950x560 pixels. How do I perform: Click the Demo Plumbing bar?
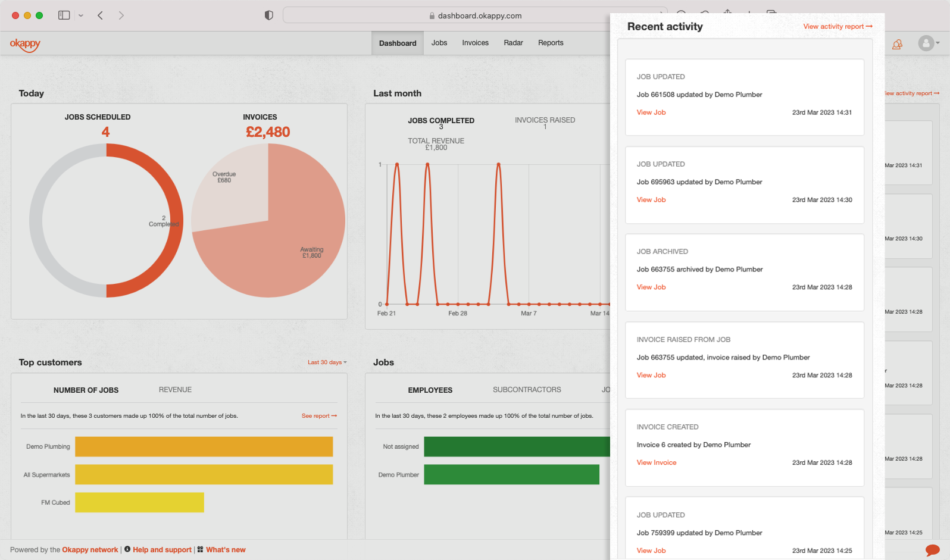[x=204, y=447]
